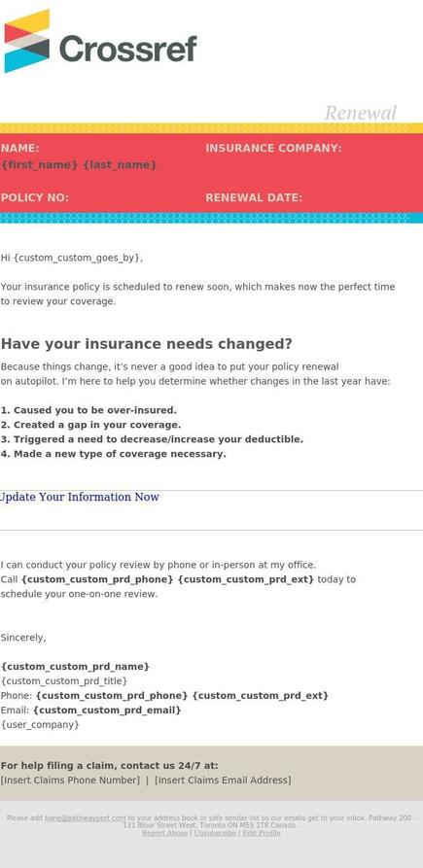Click the {custom_custom_goes_by} greeting placeholder
The image size is (423, 868).
click(77, 258)
